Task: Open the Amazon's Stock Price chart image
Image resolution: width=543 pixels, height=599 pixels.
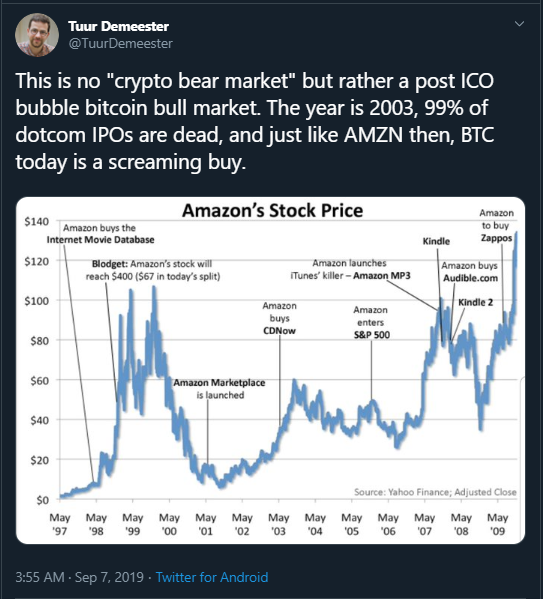Action: click(x=271, y=370)
